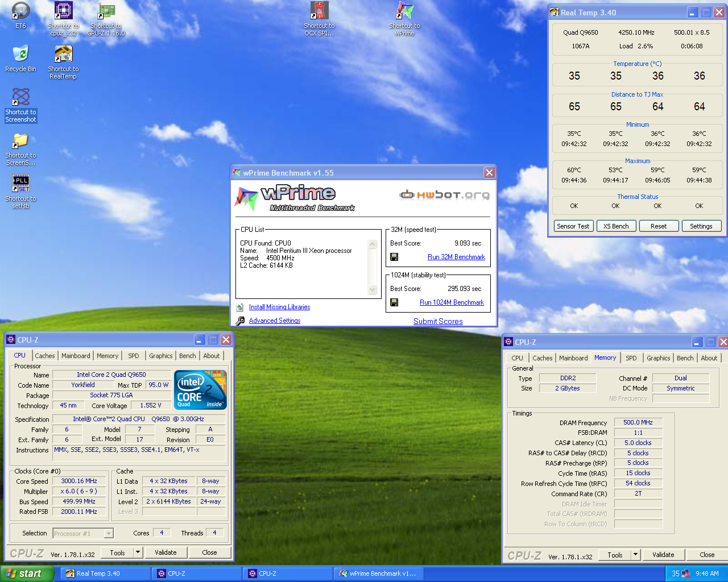Click the Real Temp title bar icon
728x582 pixels.
tap(555, 13)
